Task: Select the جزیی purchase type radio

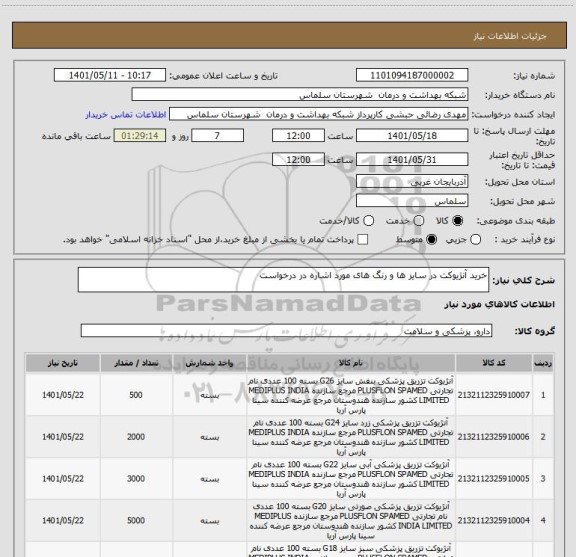Action: pos(475,240)
